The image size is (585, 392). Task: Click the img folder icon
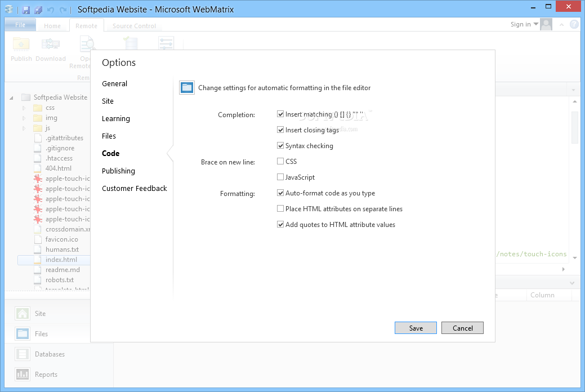click(38, 118)
